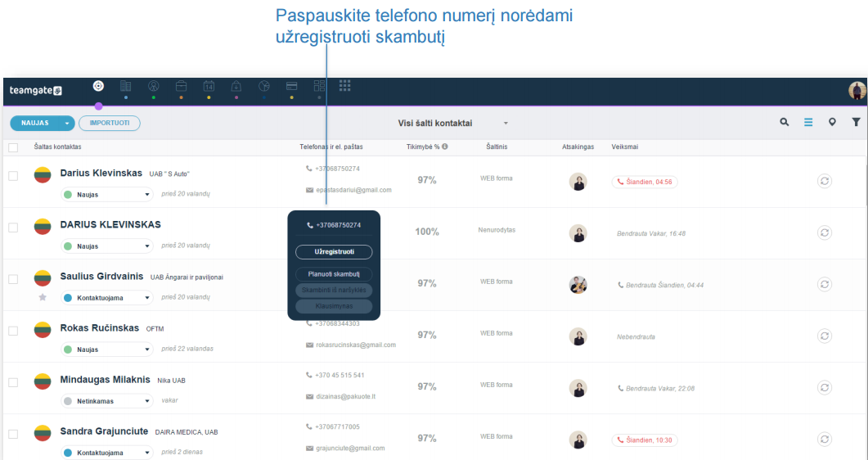
Task: Open Netinkamas status dropdown for Mindaugas Milaknis
Action: [x=107, y=401]
